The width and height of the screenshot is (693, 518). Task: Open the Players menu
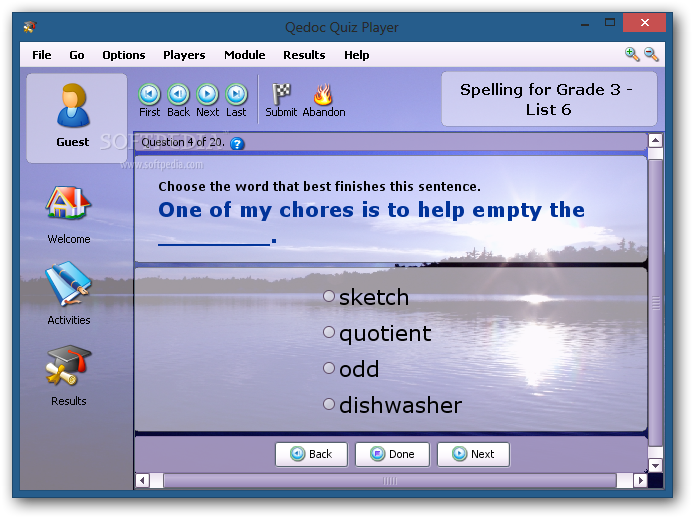pyautogui.click(x=184, y=55)
